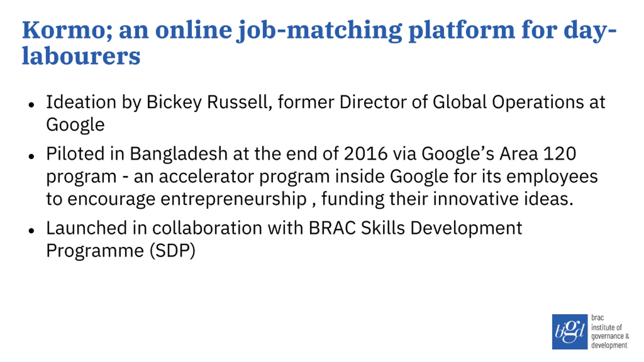This screenshot has width=644, height=362.
Task: Click the first bullet point marker
Action: [31, 104]
